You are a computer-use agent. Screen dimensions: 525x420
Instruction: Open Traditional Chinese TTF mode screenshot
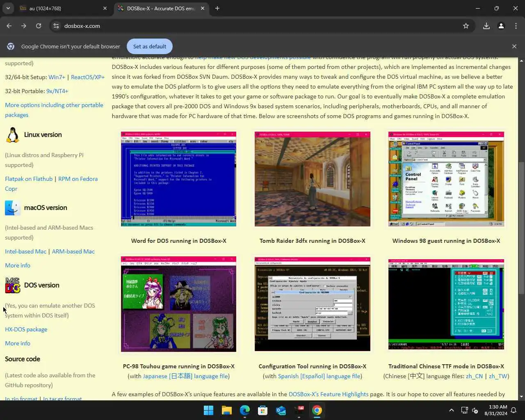pos(446,304)
